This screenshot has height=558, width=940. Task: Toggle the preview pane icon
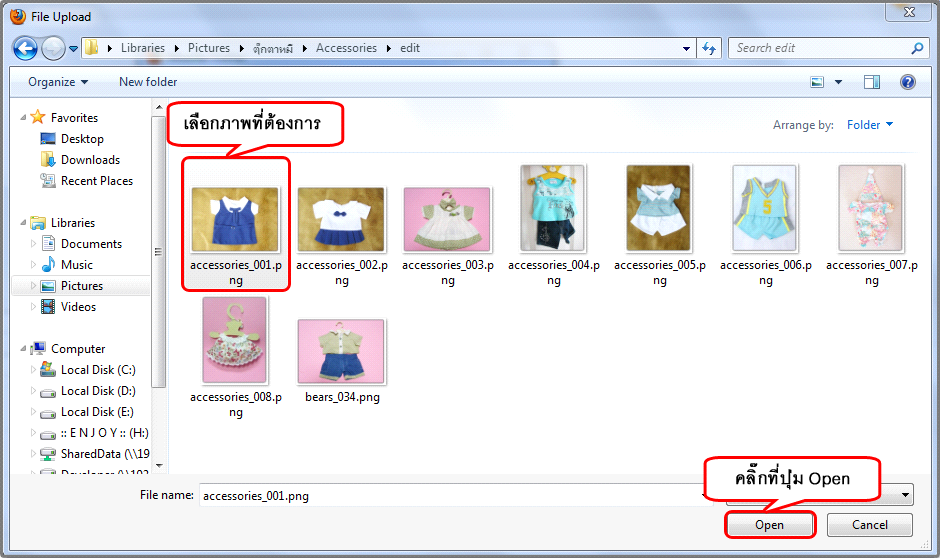pos(872,82)
